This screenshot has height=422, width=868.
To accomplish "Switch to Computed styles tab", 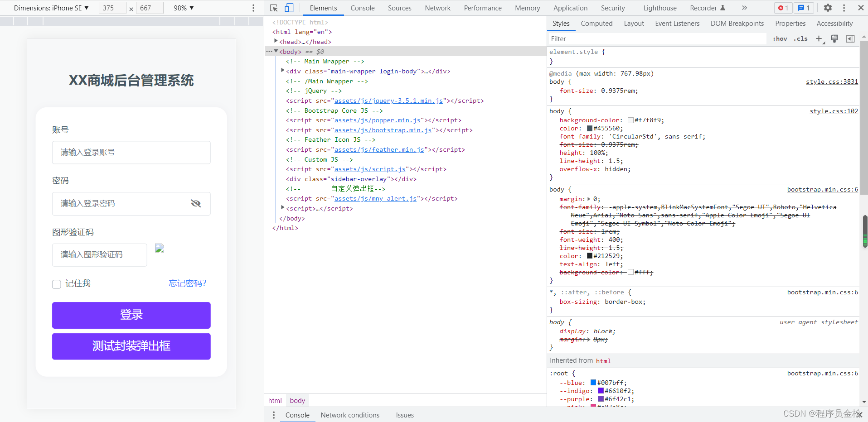I will click(596, 24).
